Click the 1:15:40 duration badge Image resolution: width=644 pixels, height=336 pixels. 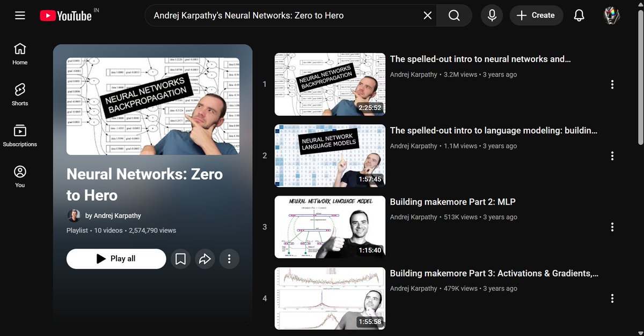pos(370,250)
